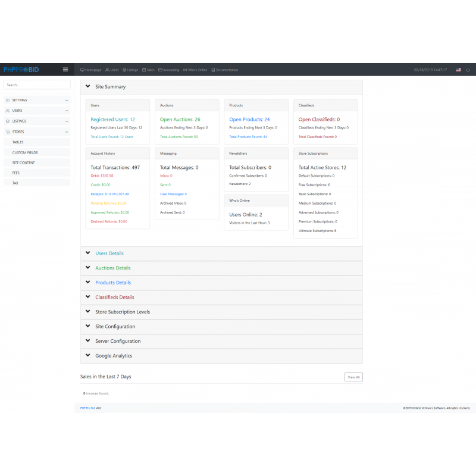
Task: Expand the Google Analytics chevron
Action: pos(87,355)
